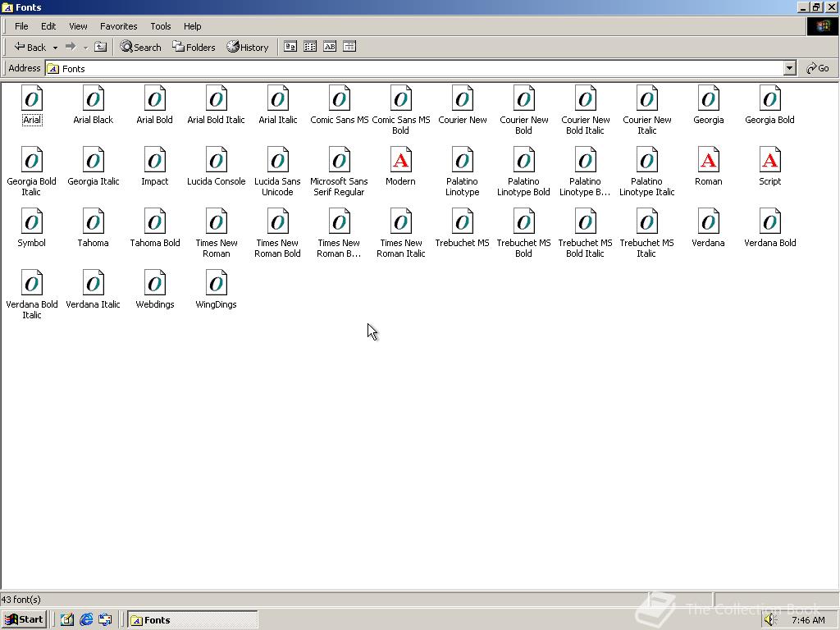The width and height of the screenshot is (840, 630).
Task: Open the Tools menu
Action: 160,26
